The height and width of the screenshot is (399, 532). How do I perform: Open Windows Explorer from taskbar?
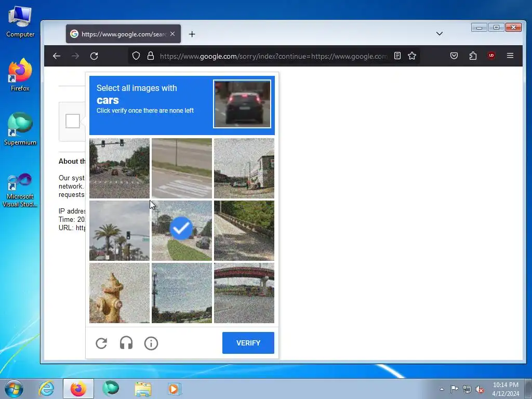click(143, 389)
